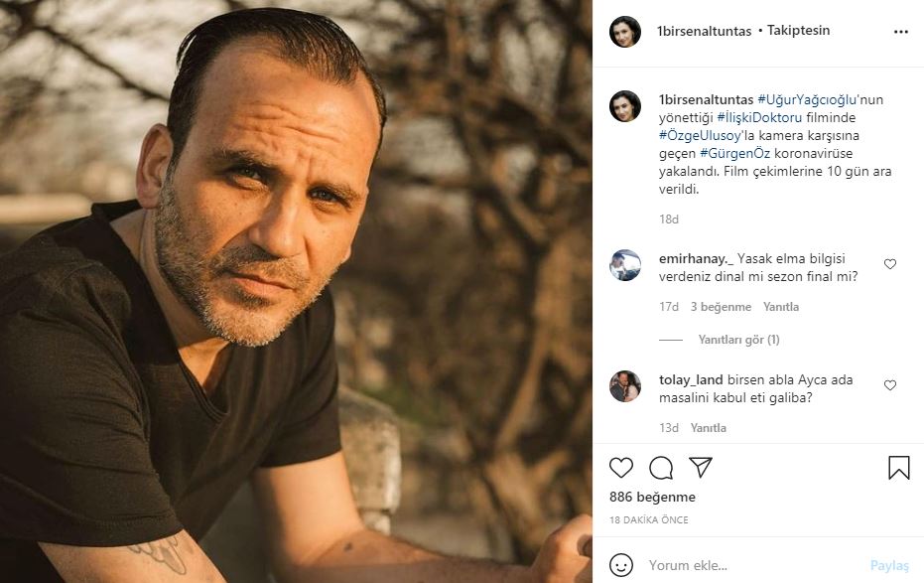Image resolution: width=924 pixels, height=583 pixels.
Task: Open the emoji picker smiley icon
Action: (621, 565)
